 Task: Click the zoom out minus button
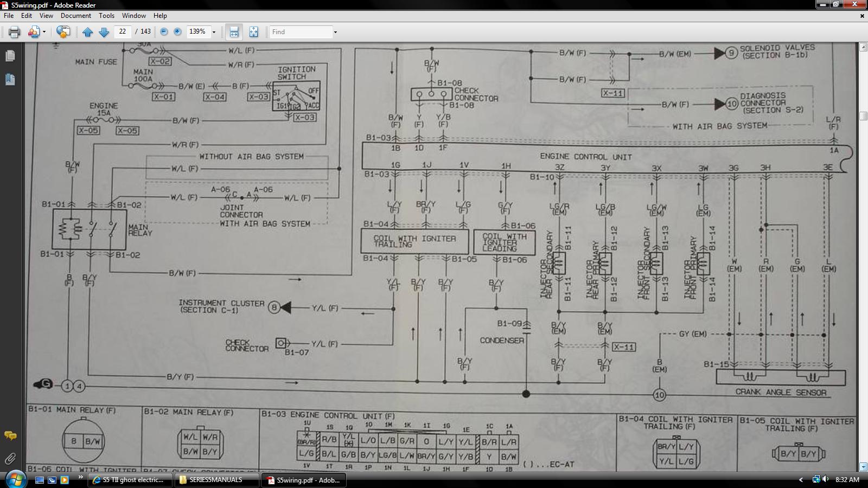coord(164,32)
